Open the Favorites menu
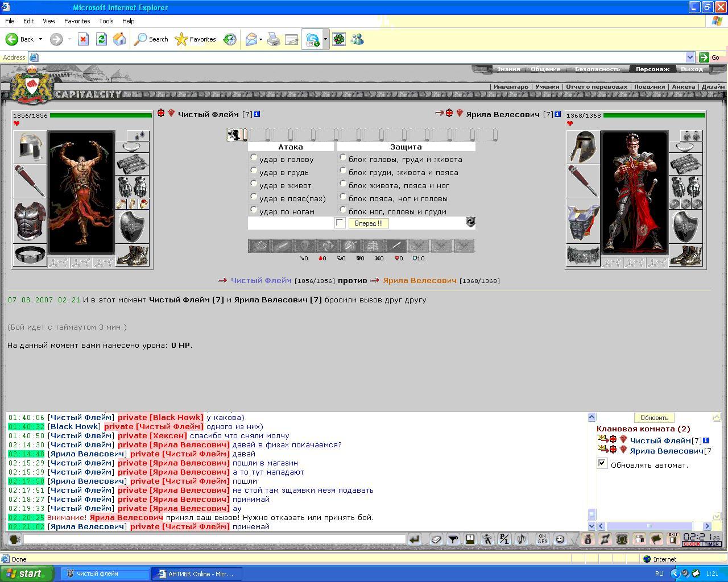The width and height of the screenshot is (728, 582). (77, 21)
